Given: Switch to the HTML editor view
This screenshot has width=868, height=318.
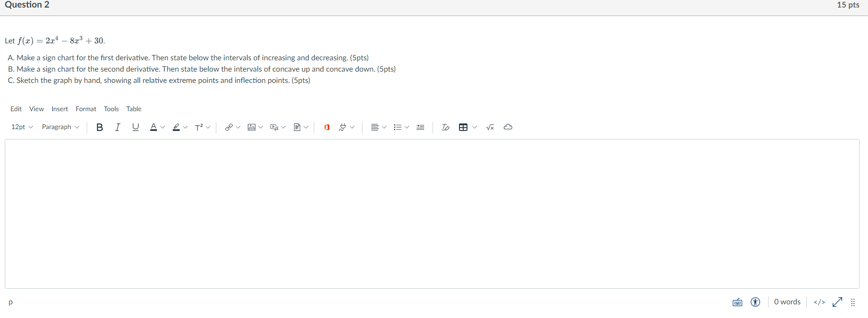Looking at the screenshot, I should point(819,302).
